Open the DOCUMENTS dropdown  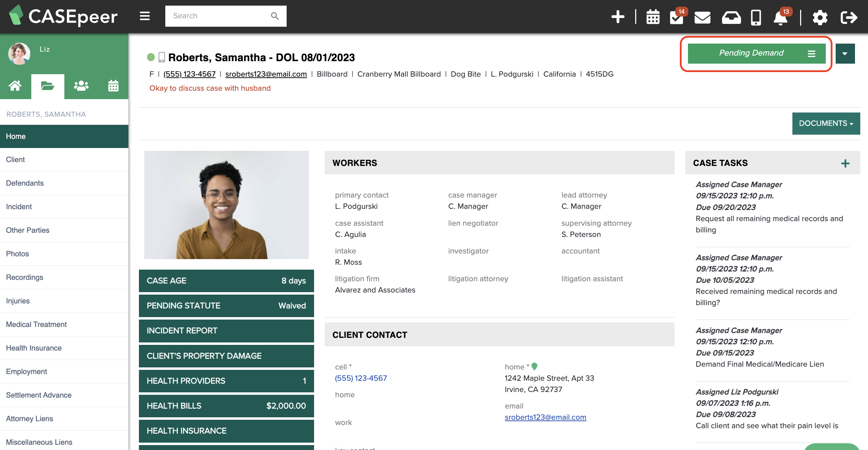click(826, 123)
